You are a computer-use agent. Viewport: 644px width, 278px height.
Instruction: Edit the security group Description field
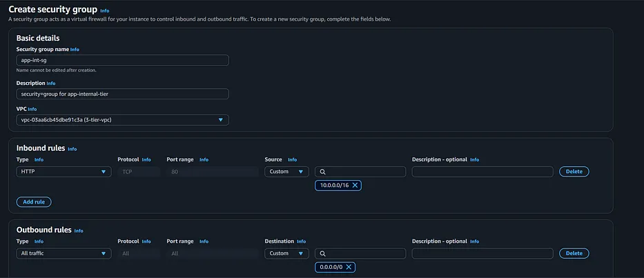coord(122,94)
